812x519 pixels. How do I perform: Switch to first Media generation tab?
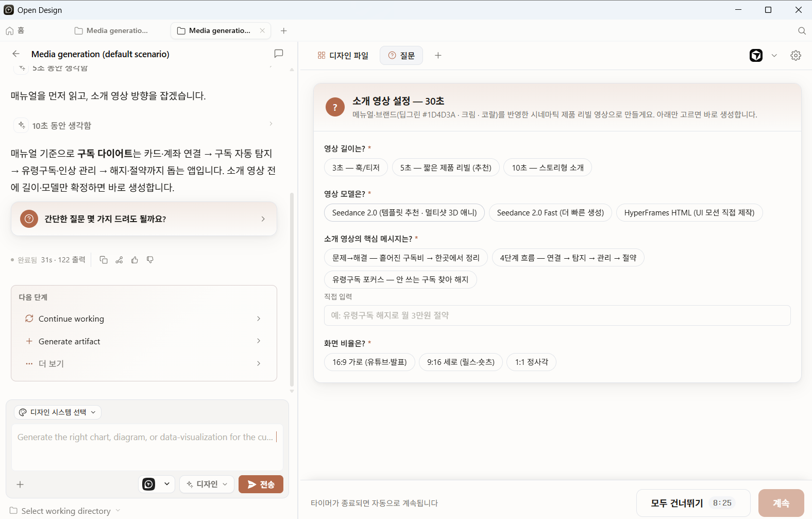(x=111, y=30)
